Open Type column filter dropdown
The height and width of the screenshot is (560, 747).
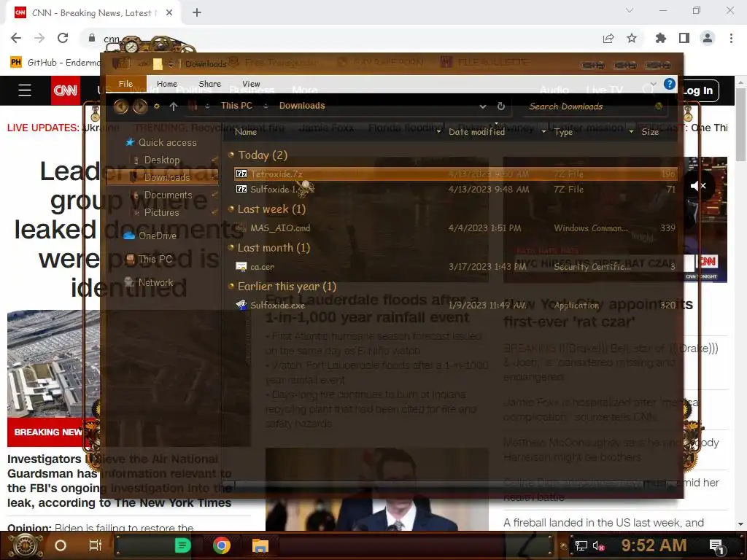631,132
